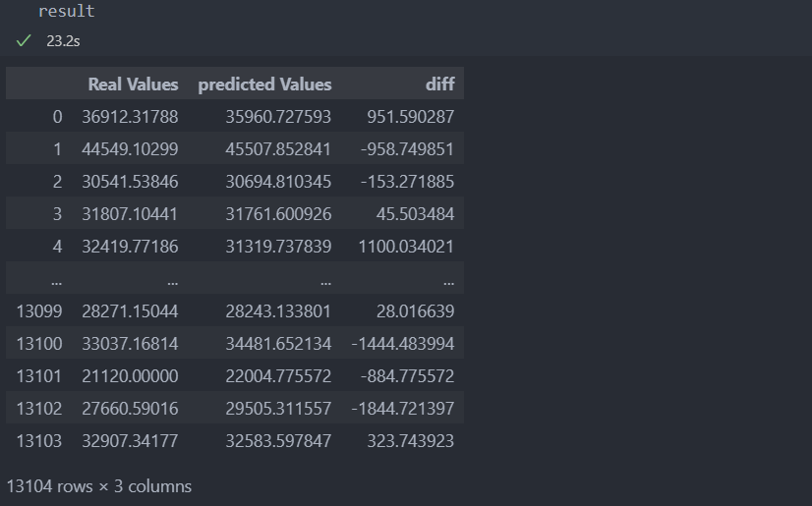Select row index 4
Viewport: 812px width, 506px height.
coord(57,247)
